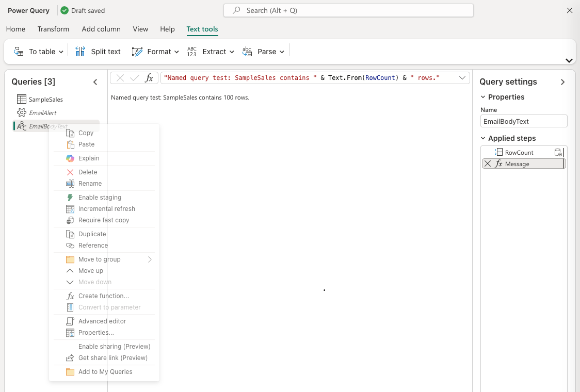Collapse the Applied steps section
The height and width of the screenshot is (392, 580).
pyautogui.click(x=482, y=138)
